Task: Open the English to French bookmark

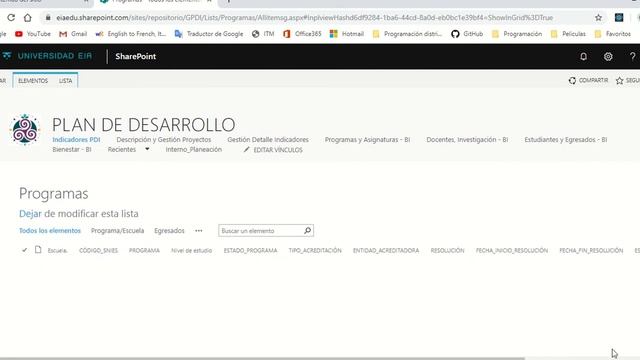Action: tap(131, 34)
